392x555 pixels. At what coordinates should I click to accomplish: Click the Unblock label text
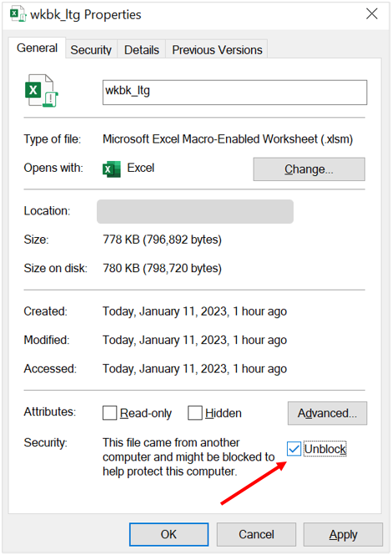pyautogui.click(x=325, y=449)
